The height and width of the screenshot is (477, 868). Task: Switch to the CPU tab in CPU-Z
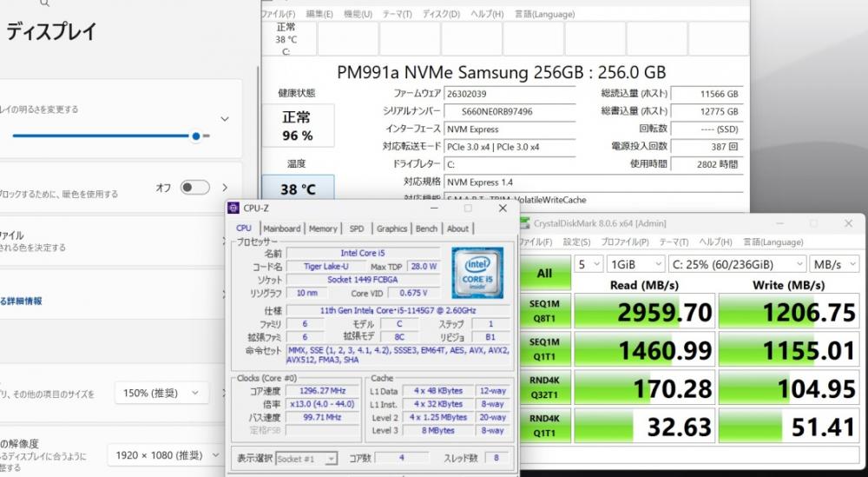[x=244, y=229]
